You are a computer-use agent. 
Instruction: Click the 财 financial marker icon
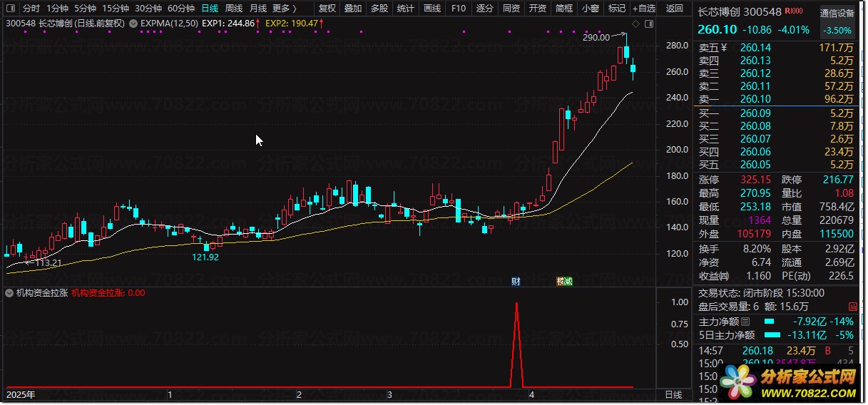coord(516,282)
